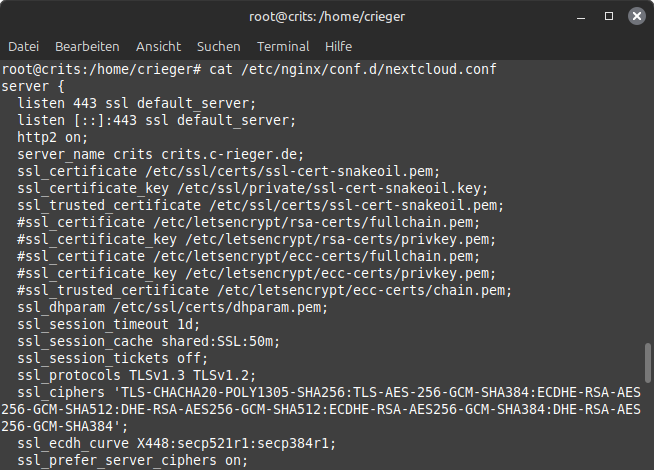
Task: Click the commented ecc-certs chain.pem line
Action: click(x=264, y=290)
